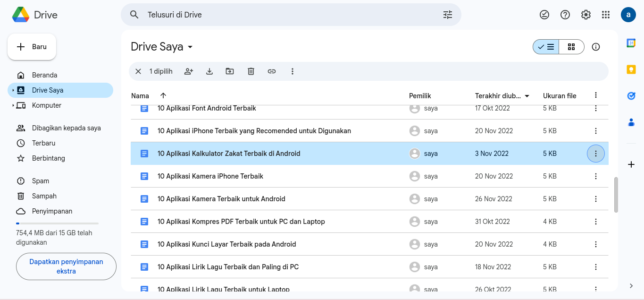This screenshot has height=300, width=644.
Task: Switch to grid layout view
Action: [x=571, y=47]
